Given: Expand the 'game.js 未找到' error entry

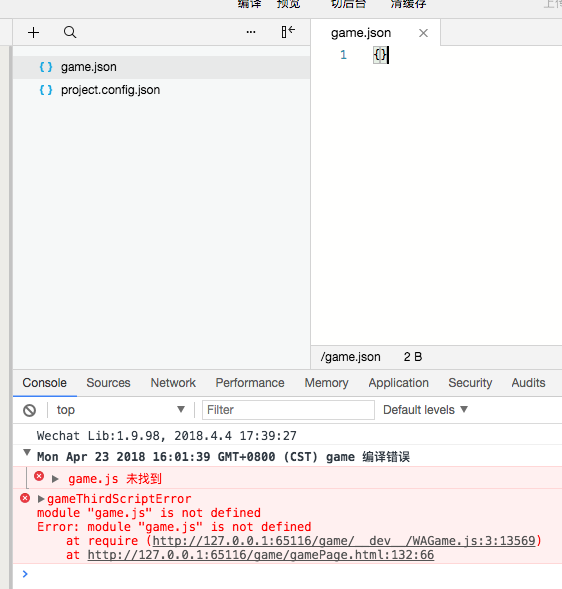Looking at the screenshot, I should 55,479.
